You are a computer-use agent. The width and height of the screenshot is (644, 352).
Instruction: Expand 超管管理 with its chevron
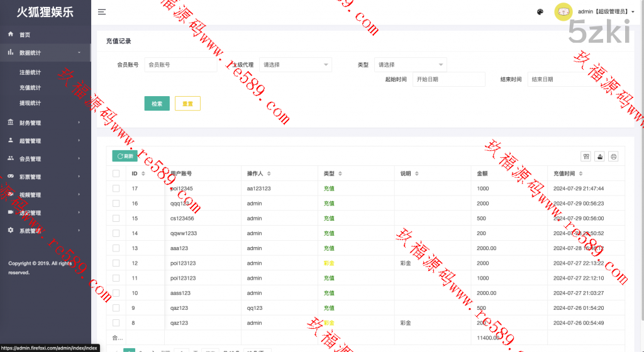79,140
